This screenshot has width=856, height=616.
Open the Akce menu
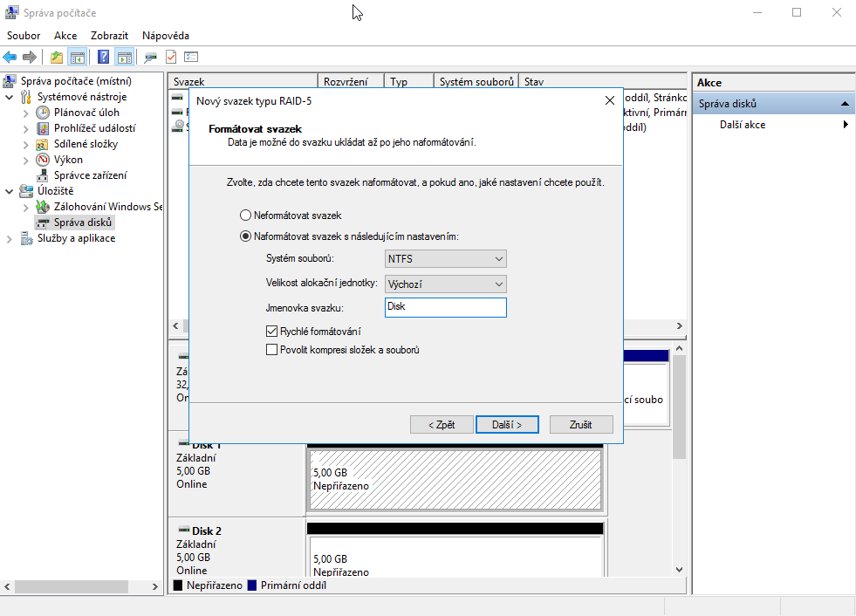[65, 36]
